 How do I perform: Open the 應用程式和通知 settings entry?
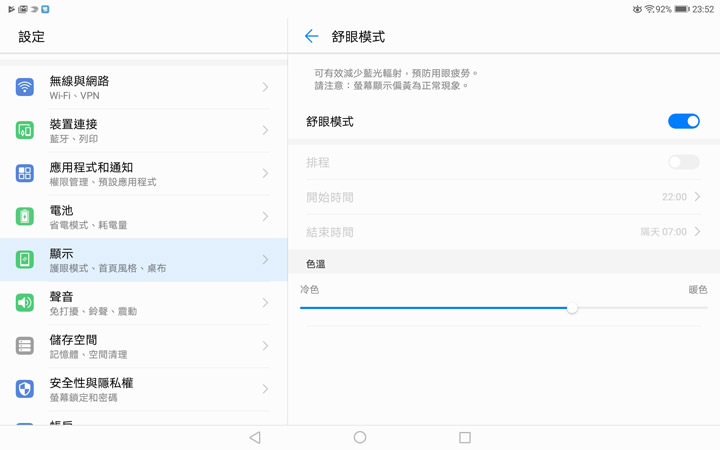coord(144,174)
